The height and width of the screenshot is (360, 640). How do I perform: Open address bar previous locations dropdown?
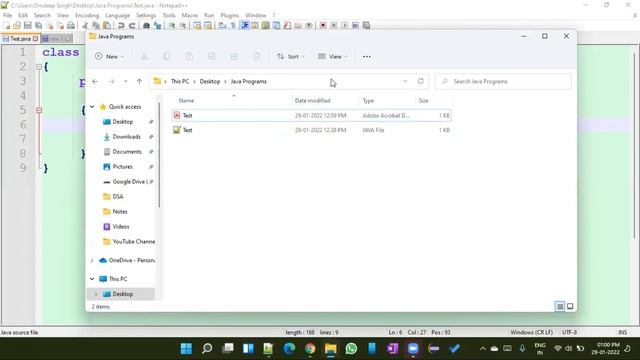pyautogui.click(x=405, y=81)
